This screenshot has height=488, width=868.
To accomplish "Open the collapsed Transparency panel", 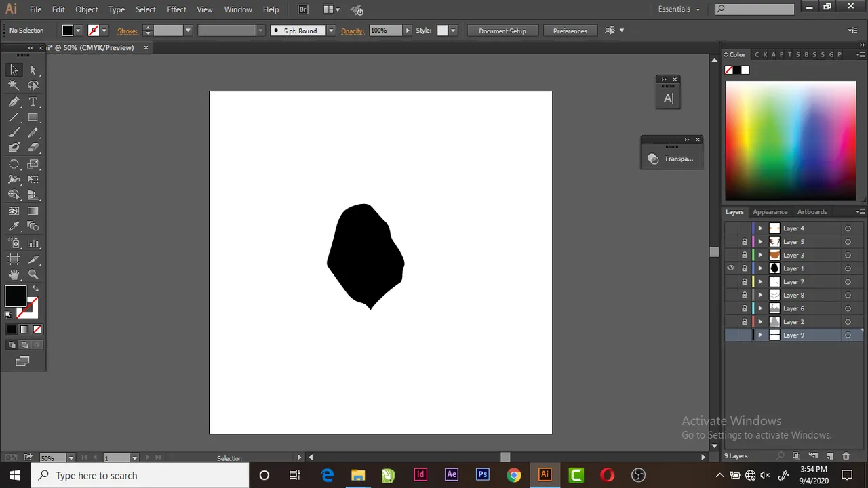I will click(671, 159).
